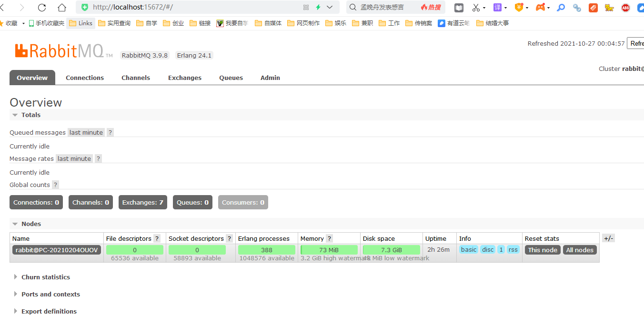Click the orange yen shield wallet icon
Image resolution: width=644 pixels, height=315 pixels.
click(519, 7)
